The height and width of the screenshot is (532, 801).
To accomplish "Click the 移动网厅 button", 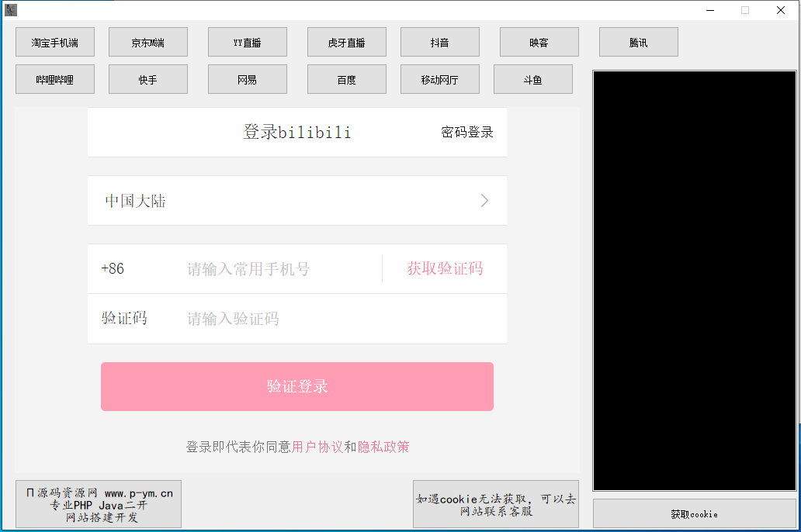I will tap(440, 80).
